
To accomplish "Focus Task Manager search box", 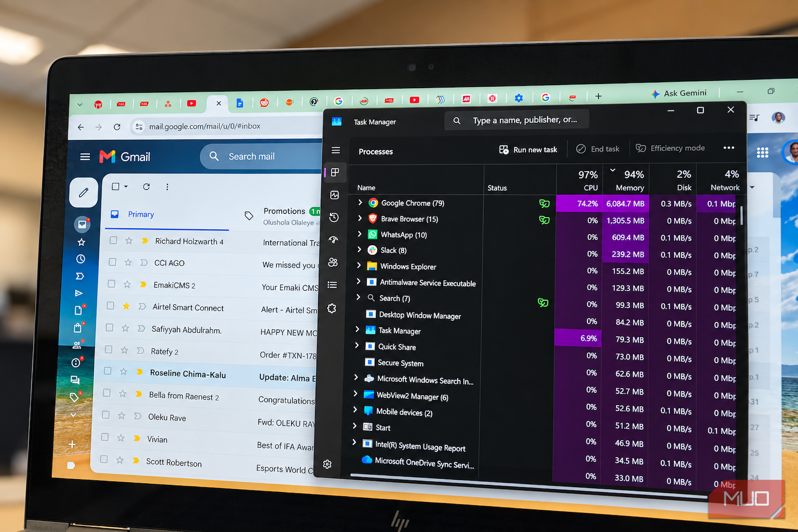I will point(517,120).
